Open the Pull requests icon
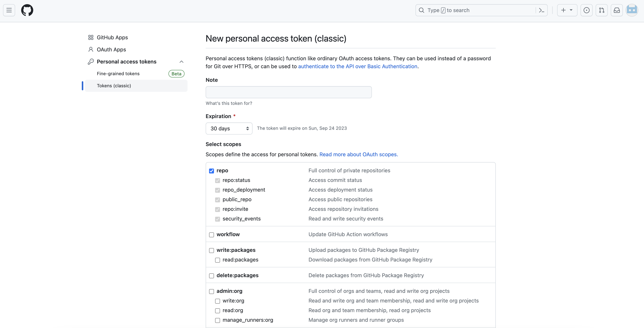The width and height of the screenshot is (644, 328). click(x=602, y=10)
